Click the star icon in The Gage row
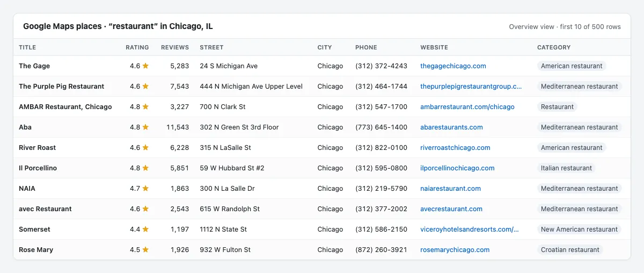The height and width of the screenshot is (273, 644). tap(145, 66)
